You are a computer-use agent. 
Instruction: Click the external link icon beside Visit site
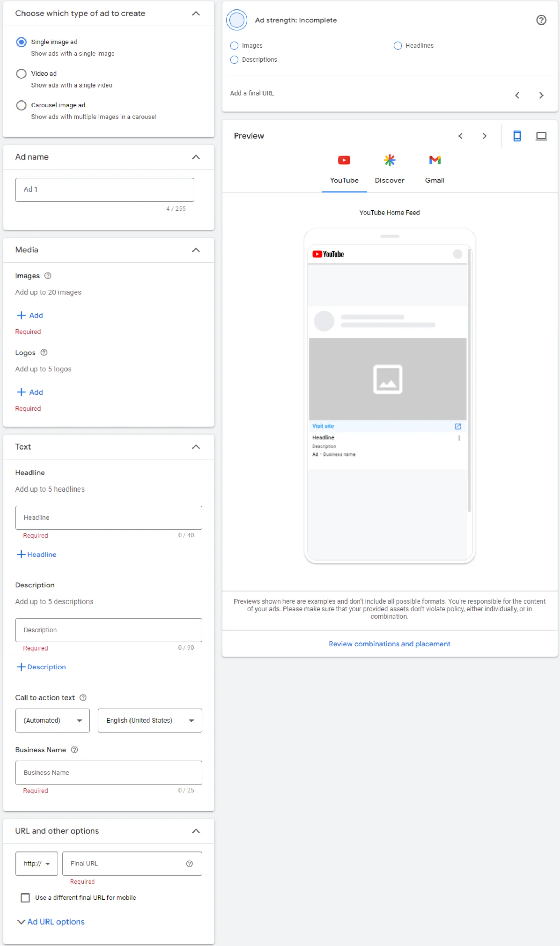coord(458,426)
